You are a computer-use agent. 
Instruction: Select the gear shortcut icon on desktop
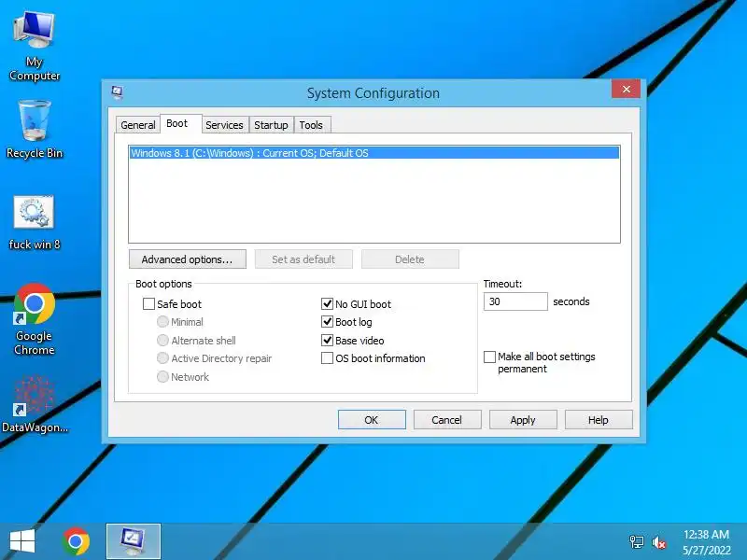tap(34, 222)
